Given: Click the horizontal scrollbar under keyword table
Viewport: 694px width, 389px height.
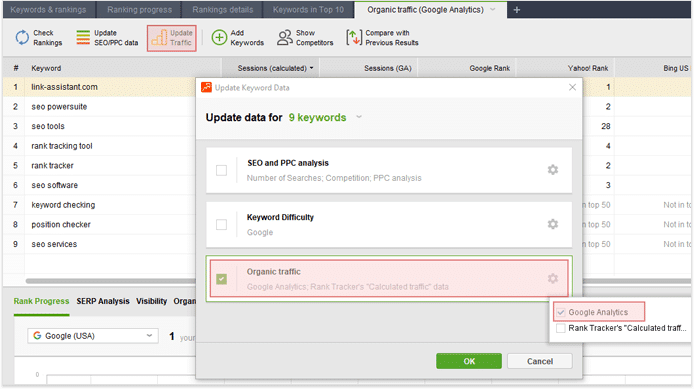Looking at the screenshot, I should pyautogui.click(x=111, y=281).
